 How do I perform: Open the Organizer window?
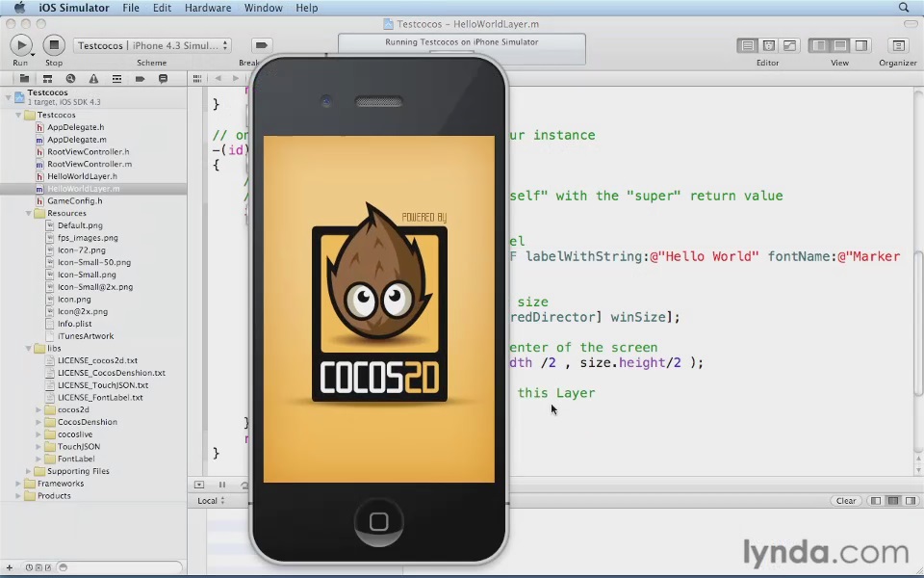point(898,45)
